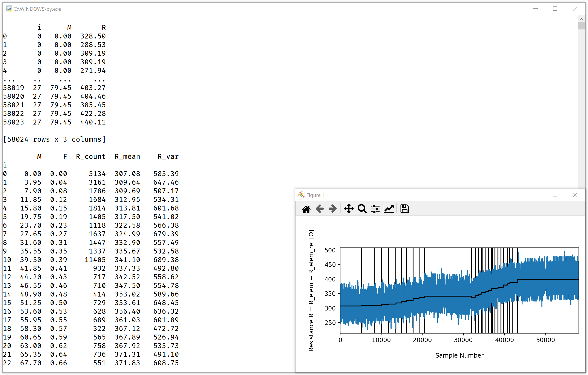
Task: Go forward to next view arrow
Action: click(x=333, y=209)
